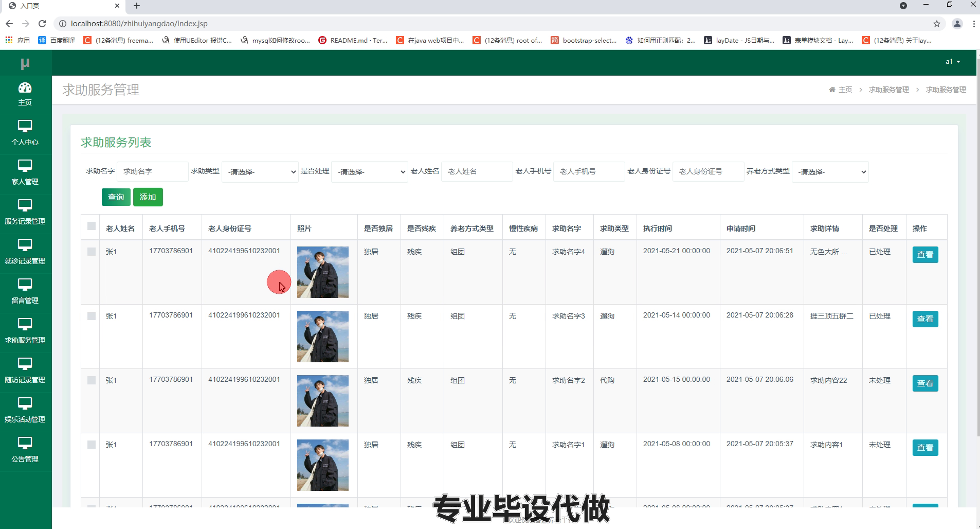Click 查看 for the 求助名字4 row
This screenshot has height=529, width=980.
pos(925,255)
